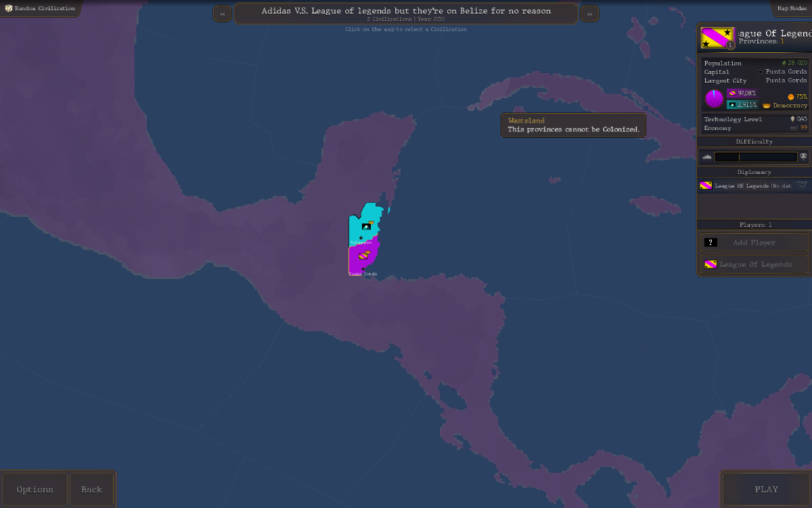The height and width of the screenshot is (508, 812).
Task: Open the scenario title selector
Action: point(406,14)
